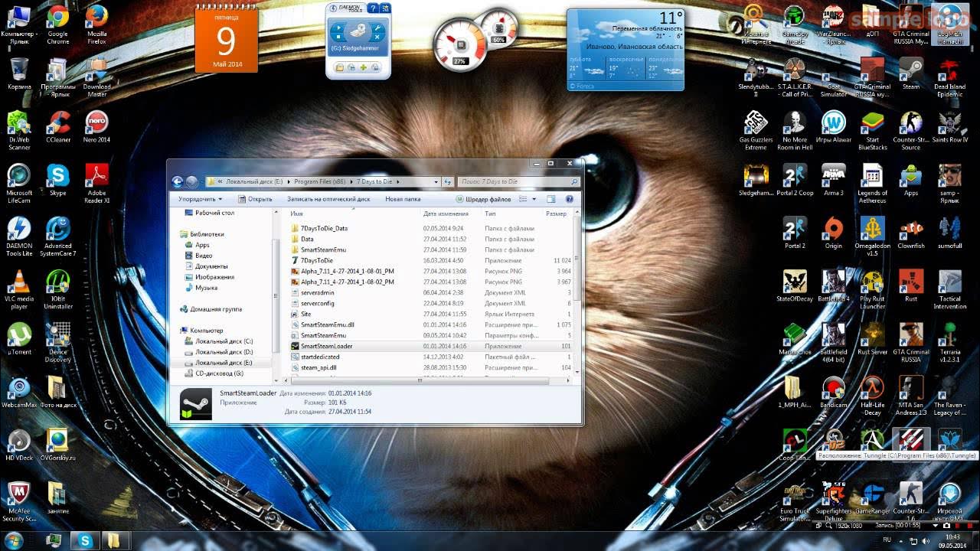The height and width of the screenshot is (551, 980).
Task: Open the Windows Start button
Action: pyautogui.click(x=14, y=540)
